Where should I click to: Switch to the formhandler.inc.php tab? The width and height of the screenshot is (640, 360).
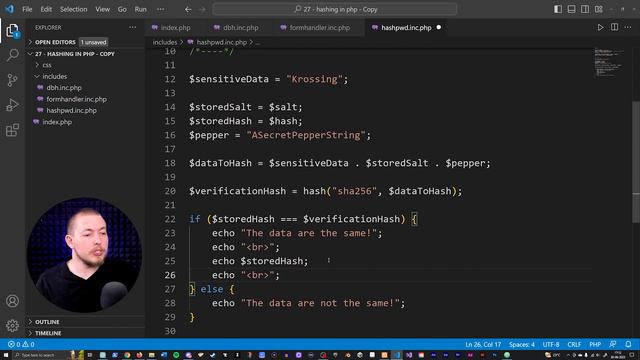point(320,27)
